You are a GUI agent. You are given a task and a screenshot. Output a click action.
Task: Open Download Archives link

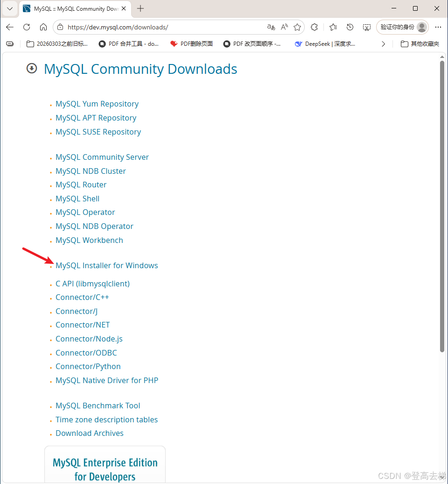click(x=90, y=434)
